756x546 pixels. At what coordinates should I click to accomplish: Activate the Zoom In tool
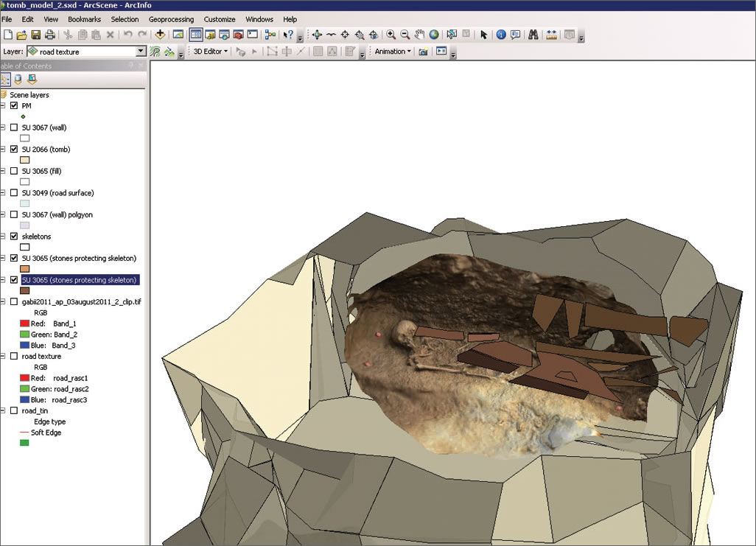click(391, 35)
